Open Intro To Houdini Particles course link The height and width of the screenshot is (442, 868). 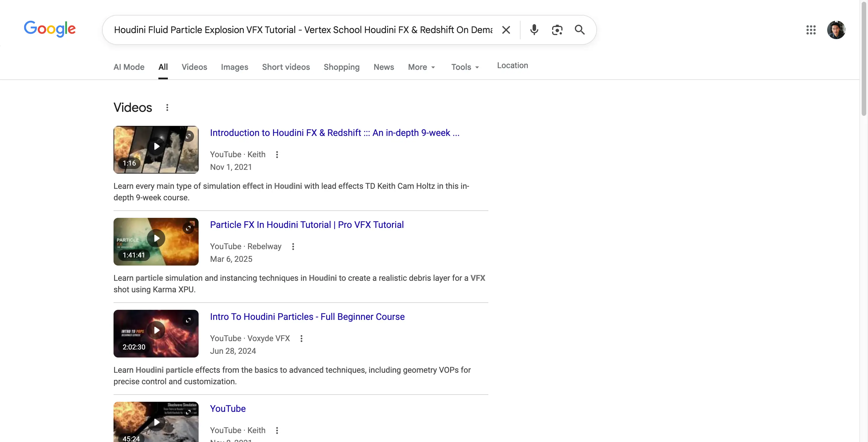(307, 317)
